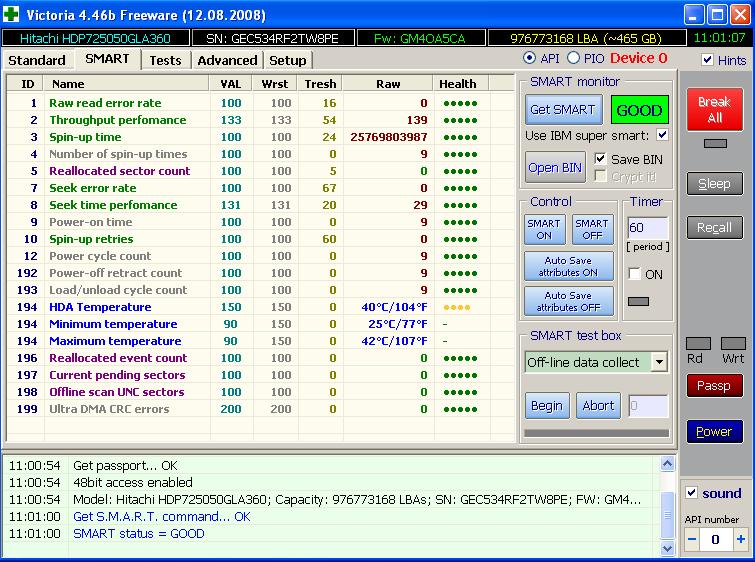Click the SMART ON button
Screen dimensions: 755x562
(x=544, y=229)
